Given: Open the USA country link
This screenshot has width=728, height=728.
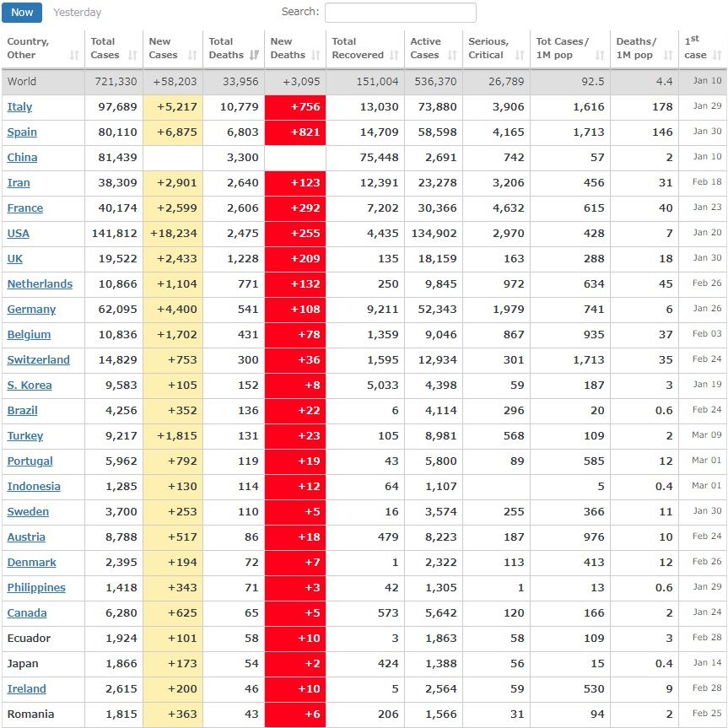Looking at the screenshot, I should point(19,234).
